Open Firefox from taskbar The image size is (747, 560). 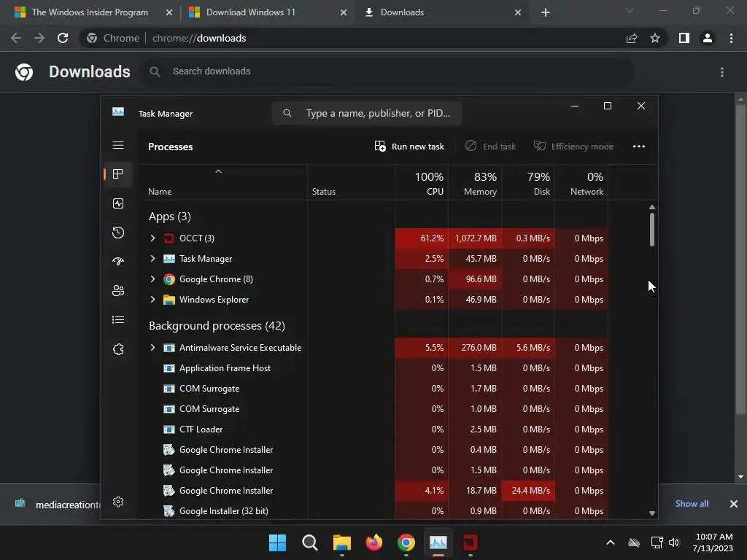click(x=374, y=542)
